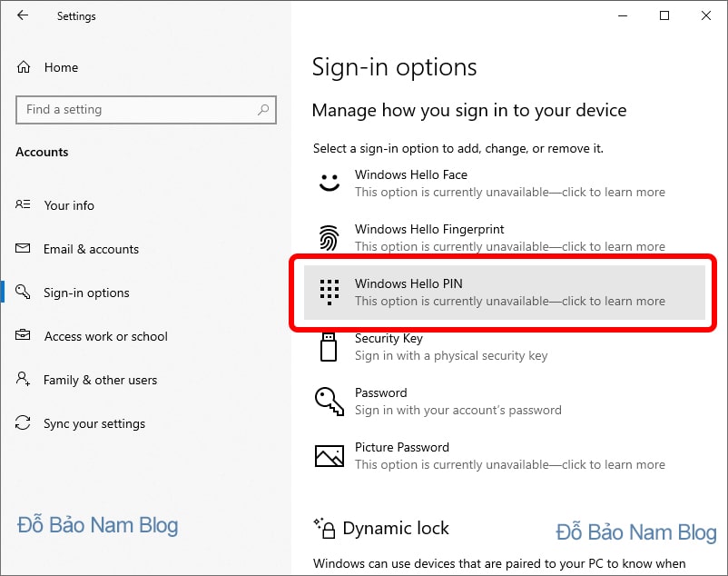This screenshot has height=576, width=728.
Task: Click the back arrow in Settings
Action: coord(23,15)
